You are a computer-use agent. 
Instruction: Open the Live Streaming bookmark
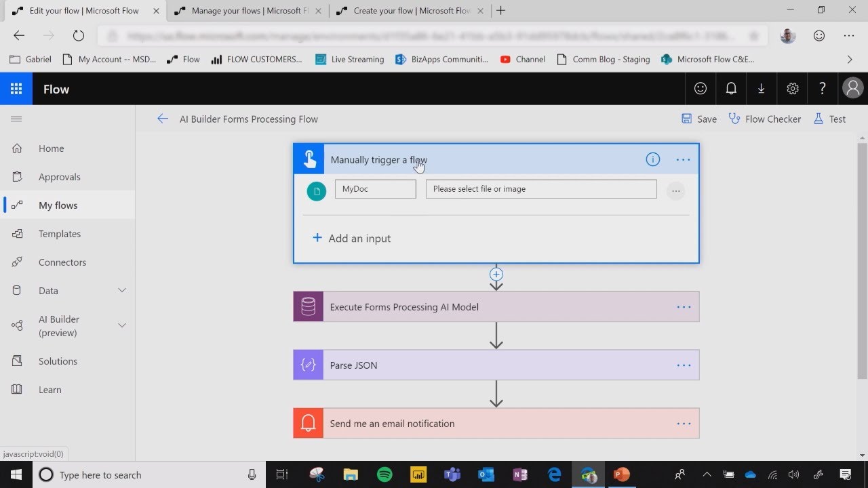click(x=350, y=60)
